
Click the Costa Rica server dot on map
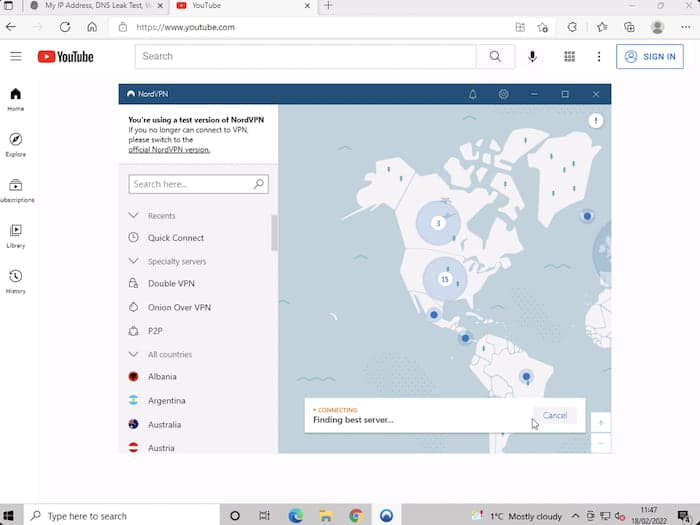click(465, 338)
